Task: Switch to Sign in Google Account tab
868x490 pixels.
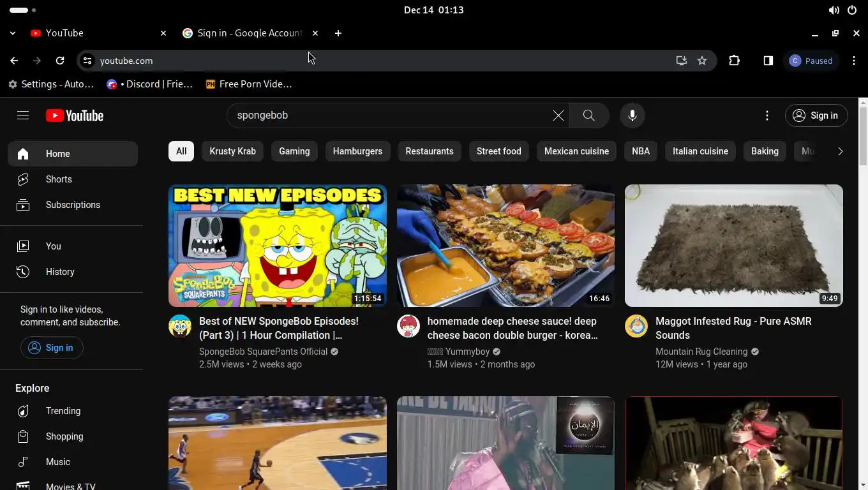Action: [x=250, y=33]
